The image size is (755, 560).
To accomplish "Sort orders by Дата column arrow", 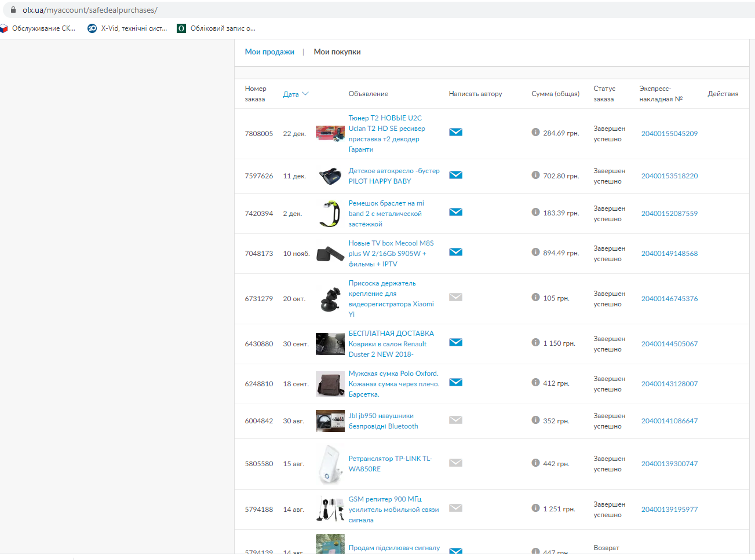I will point(305,94).
